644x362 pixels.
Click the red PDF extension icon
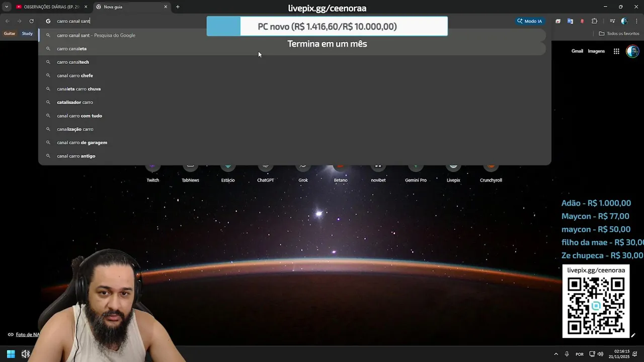point(582,21)
